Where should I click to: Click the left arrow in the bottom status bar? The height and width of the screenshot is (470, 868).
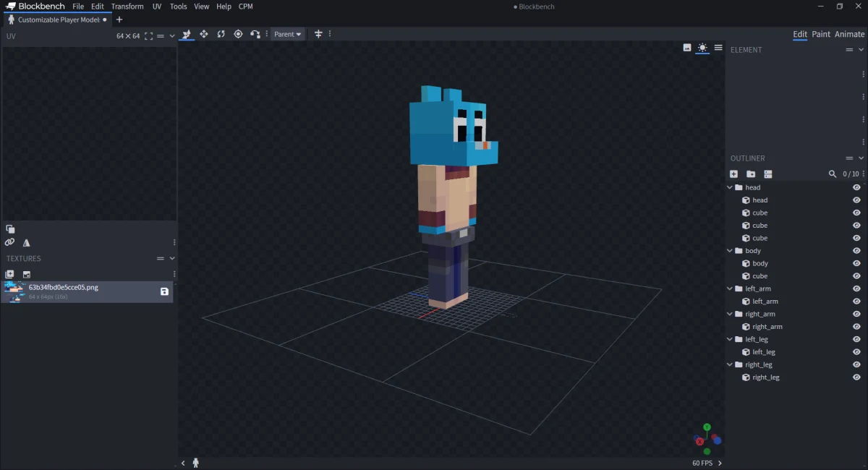point(183,463)
